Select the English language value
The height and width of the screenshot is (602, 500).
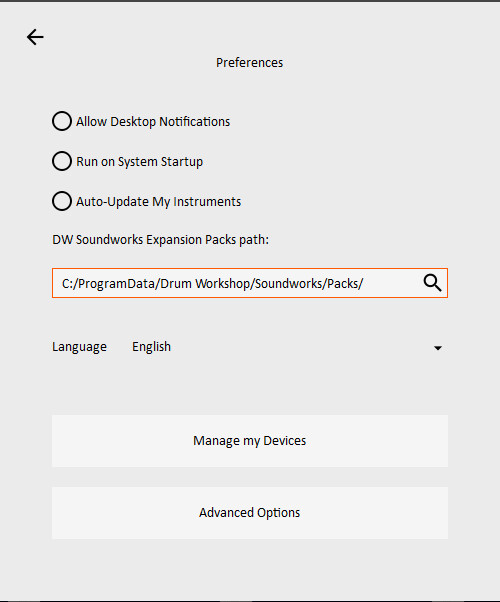click(x=151, y=347)
